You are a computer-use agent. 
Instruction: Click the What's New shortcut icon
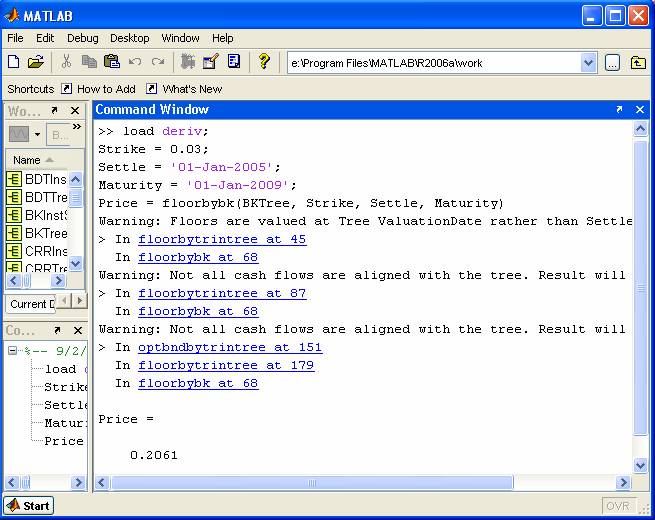[x=152, y=89]
